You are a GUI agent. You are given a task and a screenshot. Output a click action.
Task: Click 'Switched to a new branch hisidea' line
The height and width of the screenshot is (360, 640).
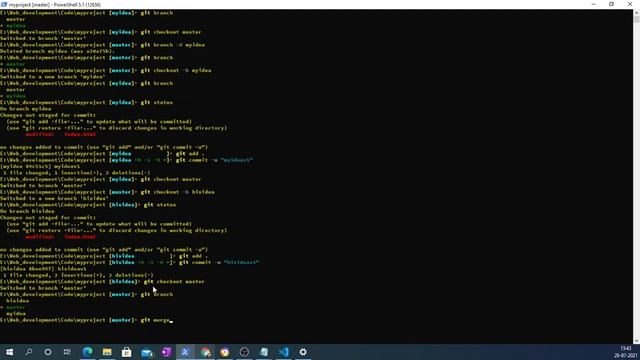click(x=54, y=198)
